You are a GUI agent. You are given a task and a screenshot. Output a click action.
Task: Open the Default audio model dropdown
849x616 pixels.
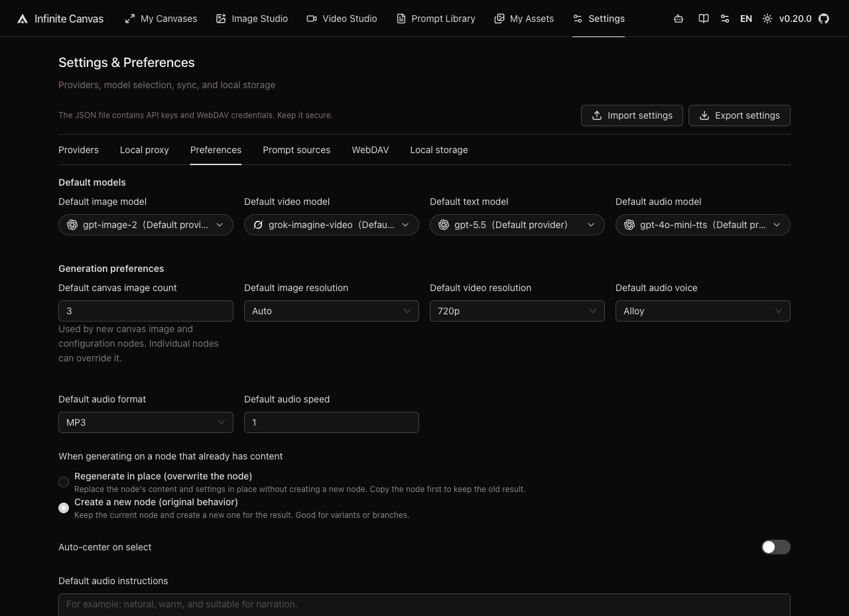click(703, 225)
